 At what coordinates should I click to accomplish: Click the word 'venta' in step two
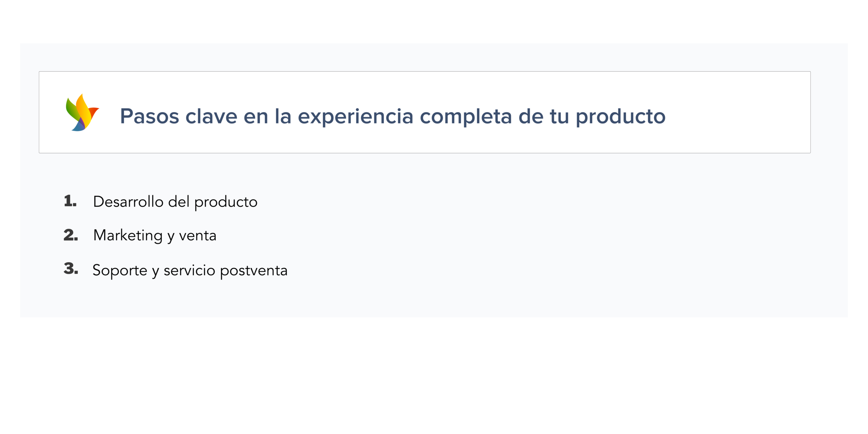click(197, 235)
